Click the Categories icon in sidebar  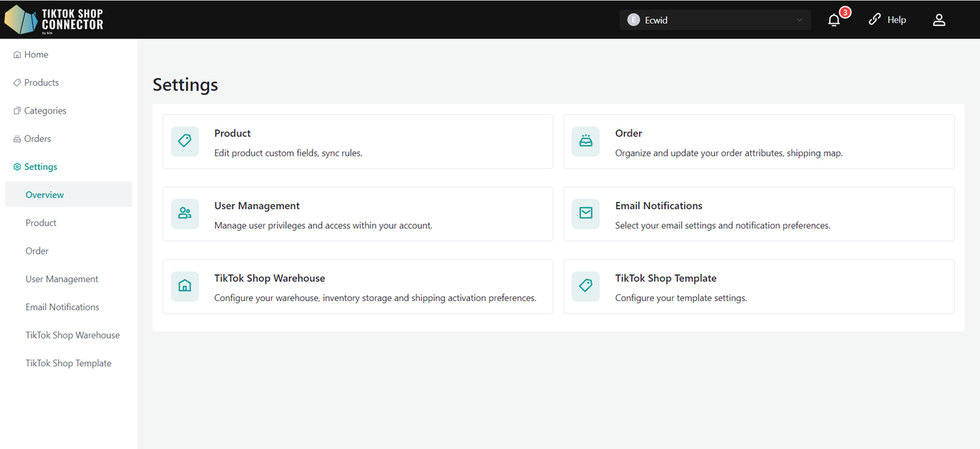18,111
